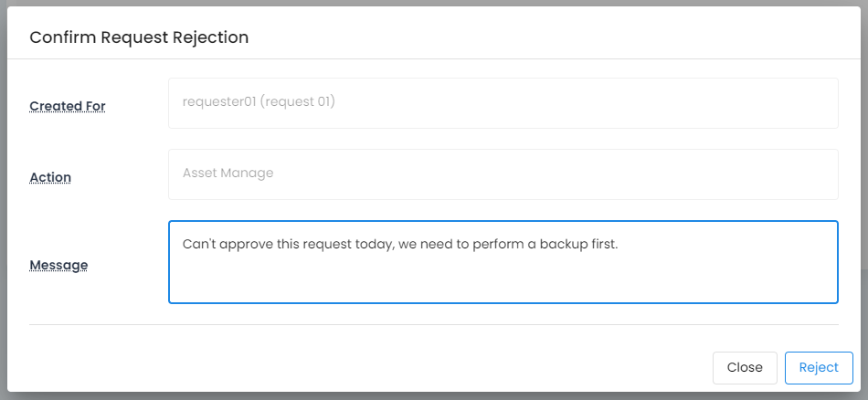Click the Message field label
Screen dimensions: 868x400
58,266
